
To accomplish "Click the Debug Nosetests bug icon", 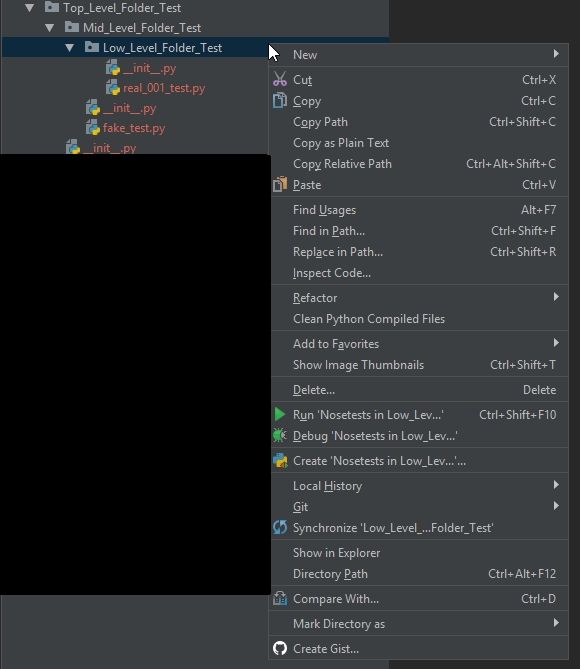I will (x=280, y=436).
